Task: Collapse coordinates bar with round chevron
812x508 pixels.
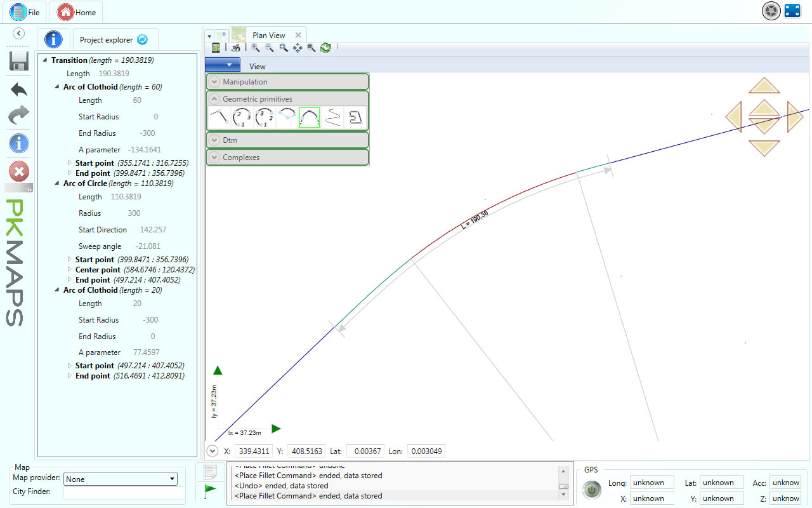Action: pyautogui.click(x=213, y=451)
